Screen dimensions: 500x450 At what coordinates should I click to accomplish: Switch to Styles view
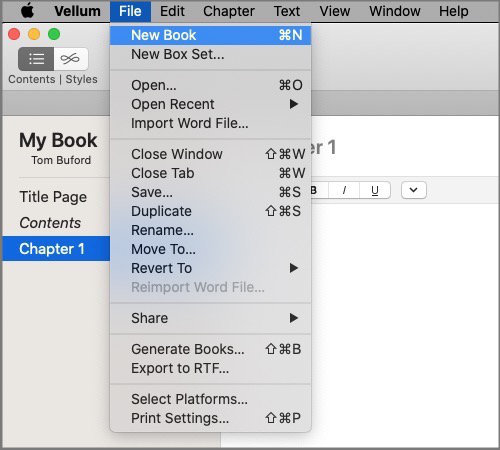(71, 59)
